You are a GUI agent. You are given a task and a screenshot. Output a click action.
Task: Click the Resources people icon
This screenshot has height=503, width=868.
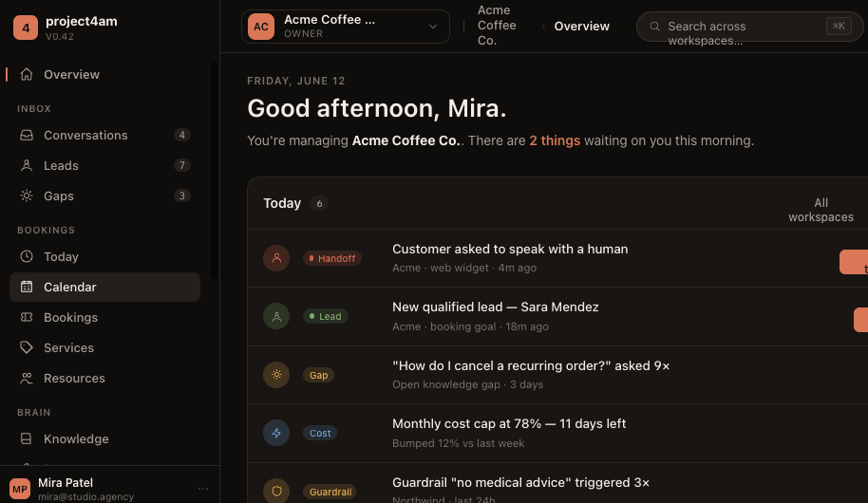pos(27,378)
